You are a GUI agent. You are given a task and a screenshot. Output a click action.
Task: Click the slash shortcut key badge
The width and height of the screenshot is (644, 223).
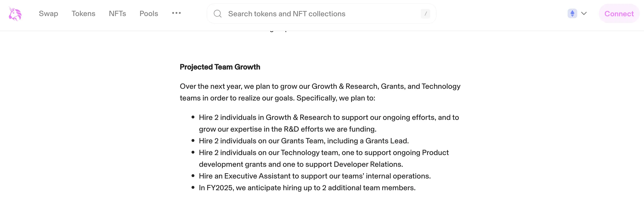pos(425,14)
